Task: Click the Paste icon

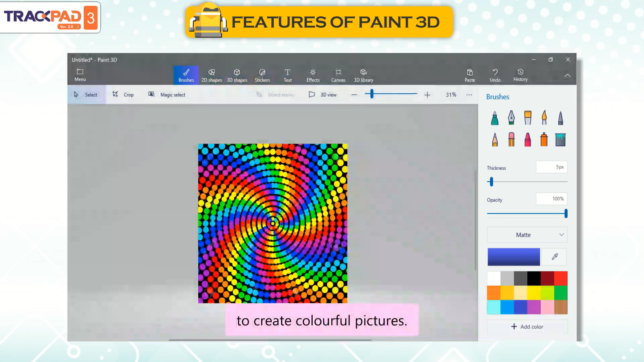Action: point(470,72)
